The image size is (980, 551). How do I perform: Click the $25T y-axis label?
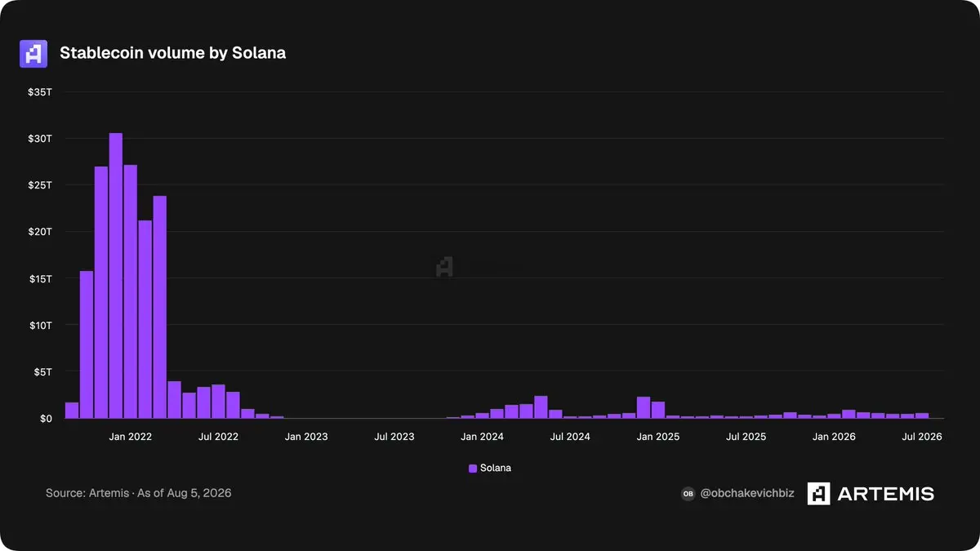click(41, 185)
